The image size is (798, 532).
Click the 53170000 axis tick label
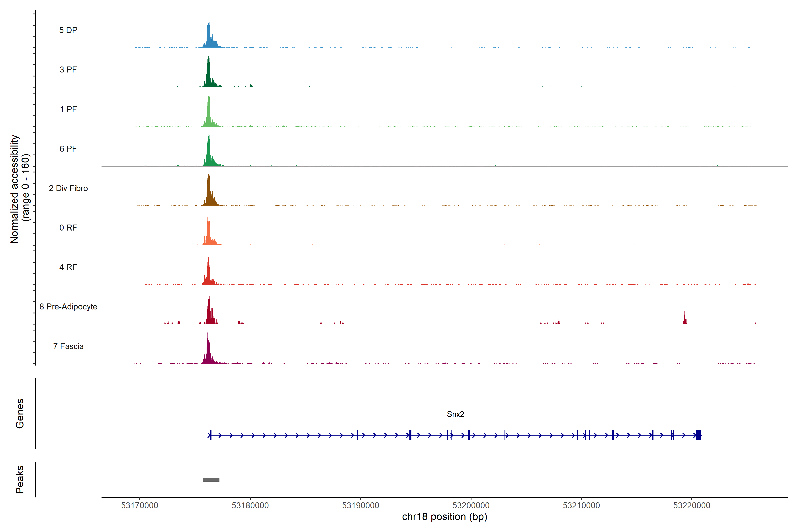coord(139,505)
